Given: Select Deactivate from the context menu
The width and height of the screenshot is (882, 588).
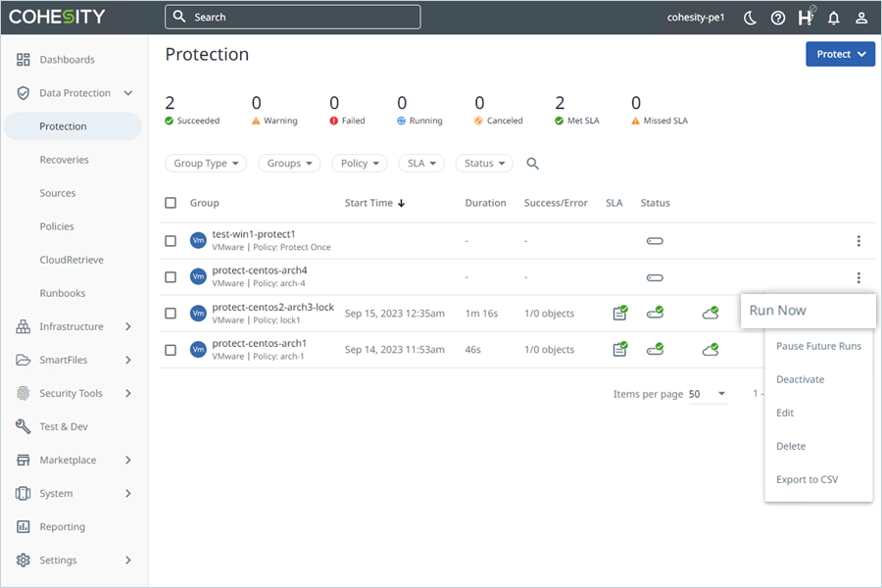Looking at the screenshot, I should click(818, 379).
